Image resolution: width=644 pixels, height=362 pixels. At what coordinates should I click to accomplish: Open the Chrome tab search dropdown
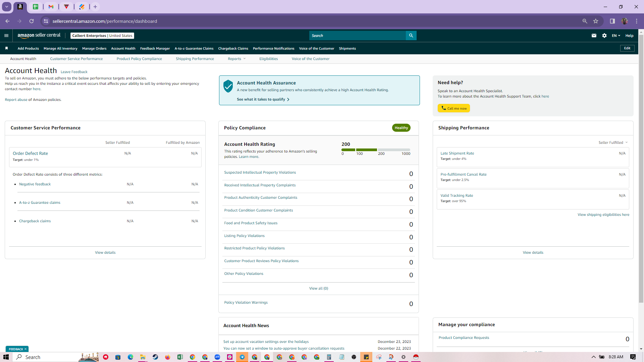(7, 7)
